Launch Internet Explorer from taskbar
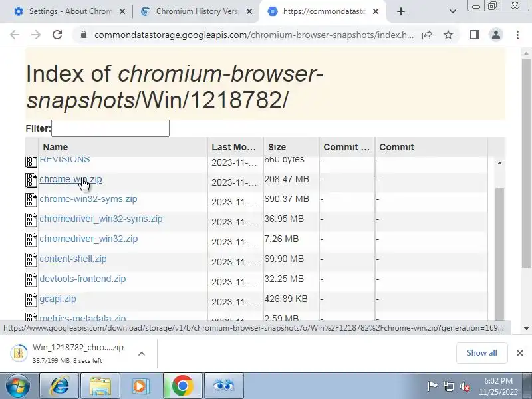 click(x=59, y=386)
